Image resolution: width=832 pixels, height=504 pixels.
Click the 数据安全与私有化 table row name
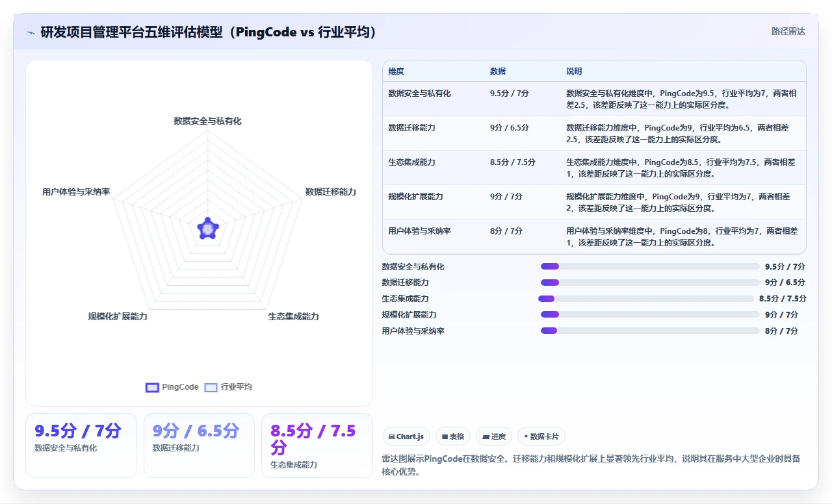tap(420, 94)
